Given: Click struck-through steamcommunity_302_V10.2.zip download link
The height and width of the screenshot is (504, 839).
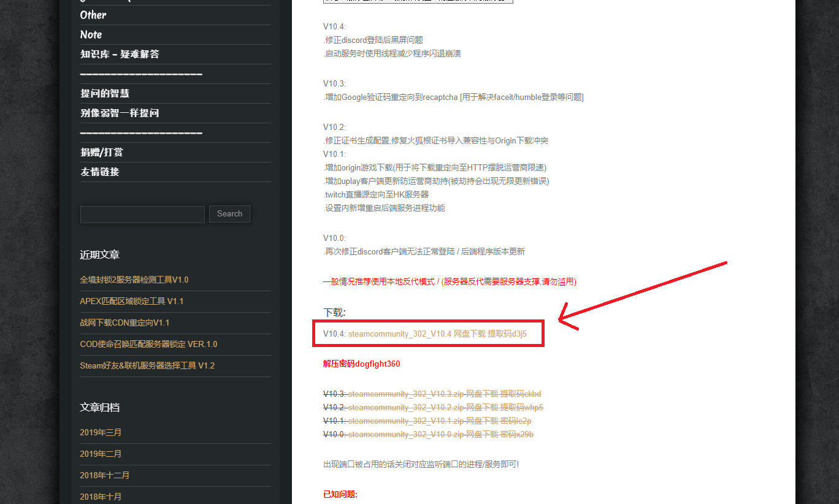Looking at the screenshot, I should point(445,407).
